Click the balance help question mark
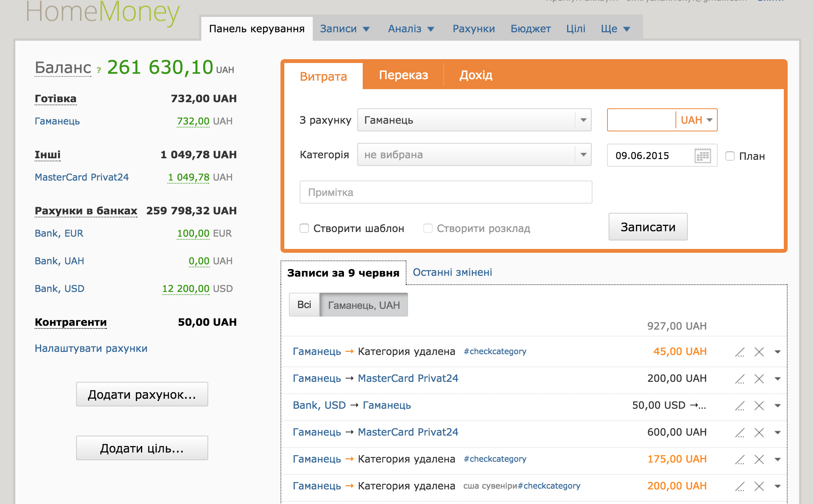The width and height of the screenshot is (813, 504). tap(99, 70)
